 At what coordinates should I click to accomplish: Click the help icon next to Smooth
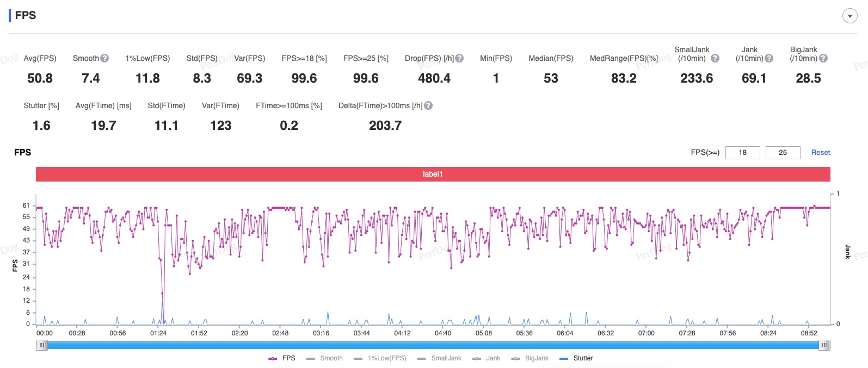pyautogui.click(x=104, y=58)
